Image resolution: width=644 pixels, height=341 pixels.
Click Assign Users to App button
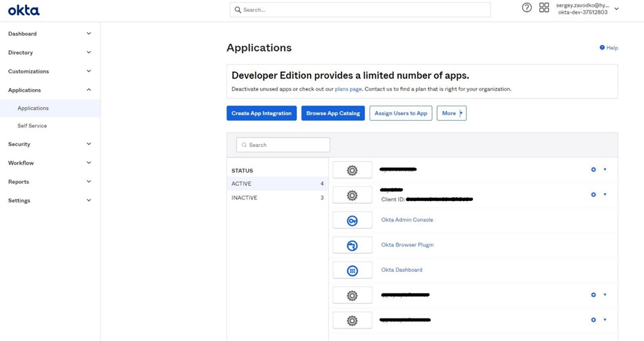(x=401, y=114)
